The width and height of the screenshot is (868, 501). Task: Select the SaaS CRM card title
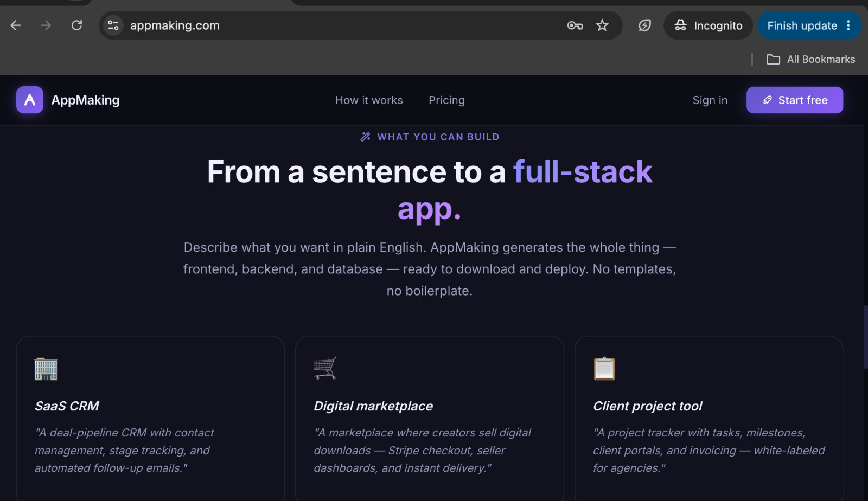pos(67,406)
